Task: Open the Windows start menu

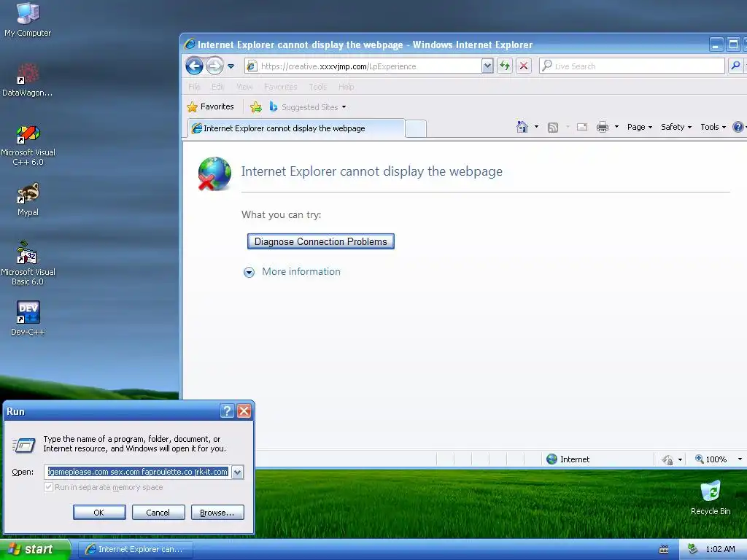Action: point(35,549)
